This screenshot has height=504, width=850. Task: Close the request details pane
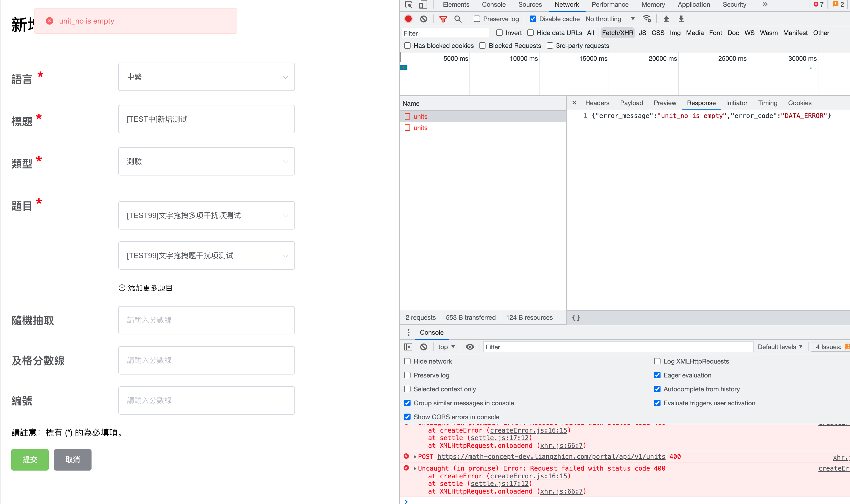574,102
